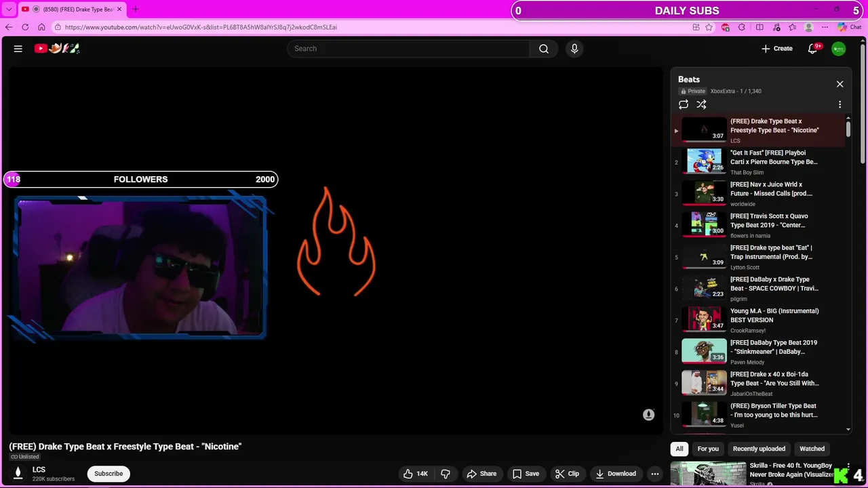868x488 pixels.
Task: Save video to a playlist
Action: point(526,474)
